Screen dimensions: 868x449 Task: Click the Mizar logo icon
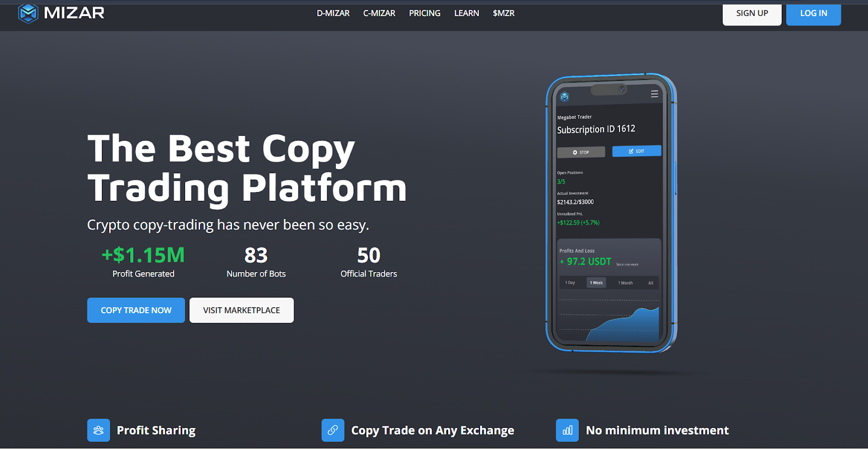(28, 13)
